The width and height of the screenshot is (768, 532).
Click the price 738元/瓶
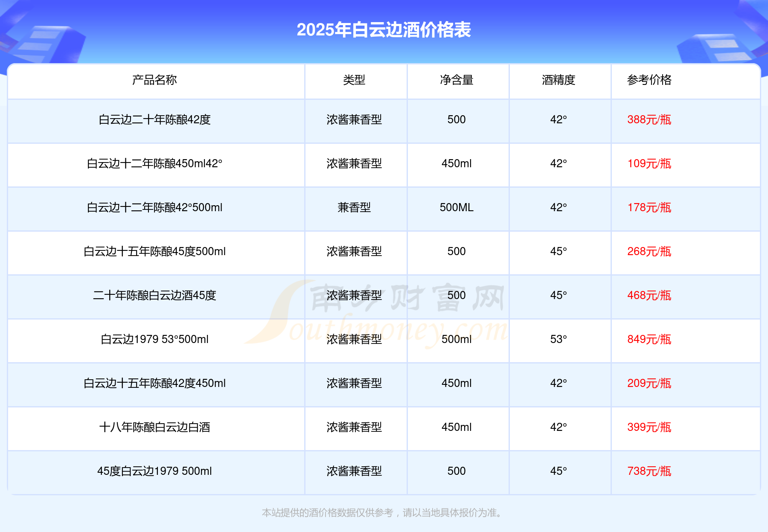coord(649,471)
